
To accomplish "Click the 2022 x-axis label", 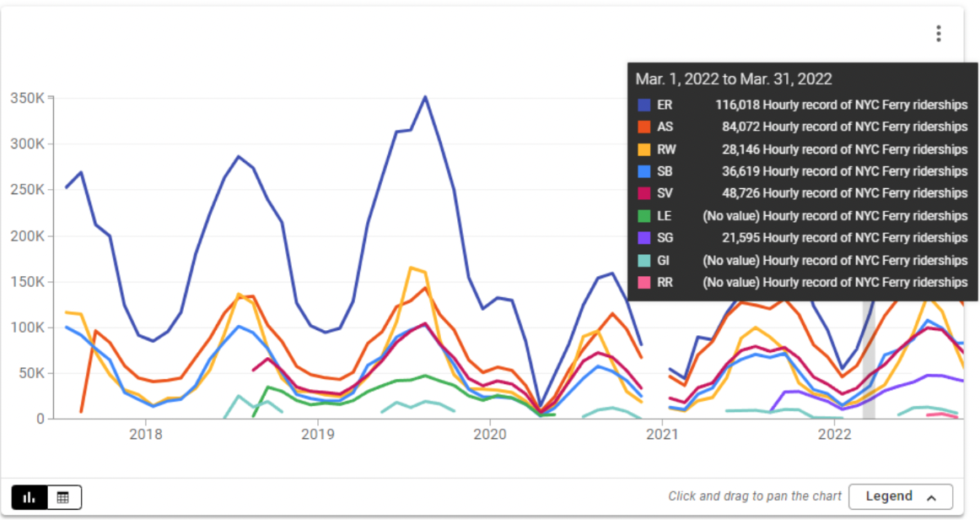I will pyautogui.click(x=835, y=435).
